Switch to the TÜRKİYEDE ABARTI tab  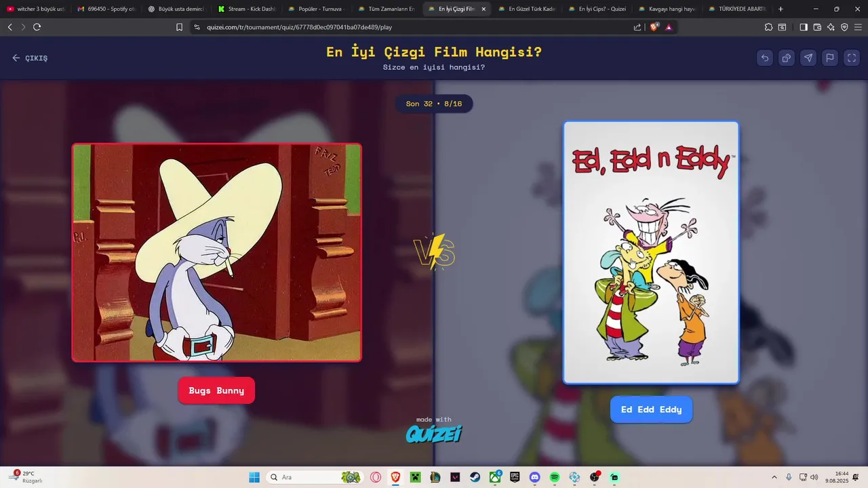pyautogui.click(x=738, y=9)
